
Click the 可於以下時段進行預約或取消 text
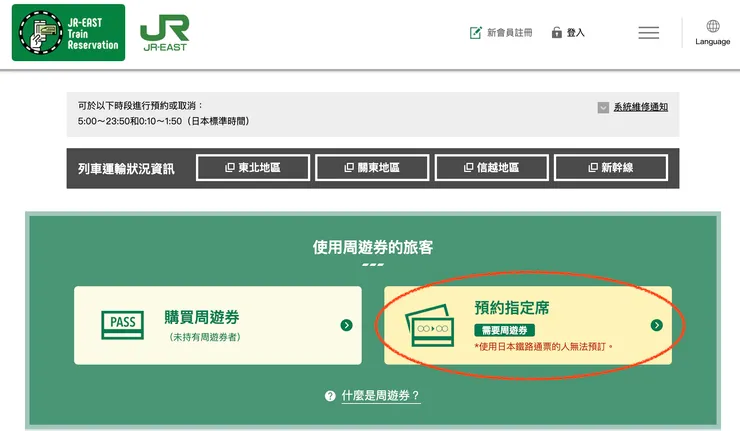coord(140,106)
